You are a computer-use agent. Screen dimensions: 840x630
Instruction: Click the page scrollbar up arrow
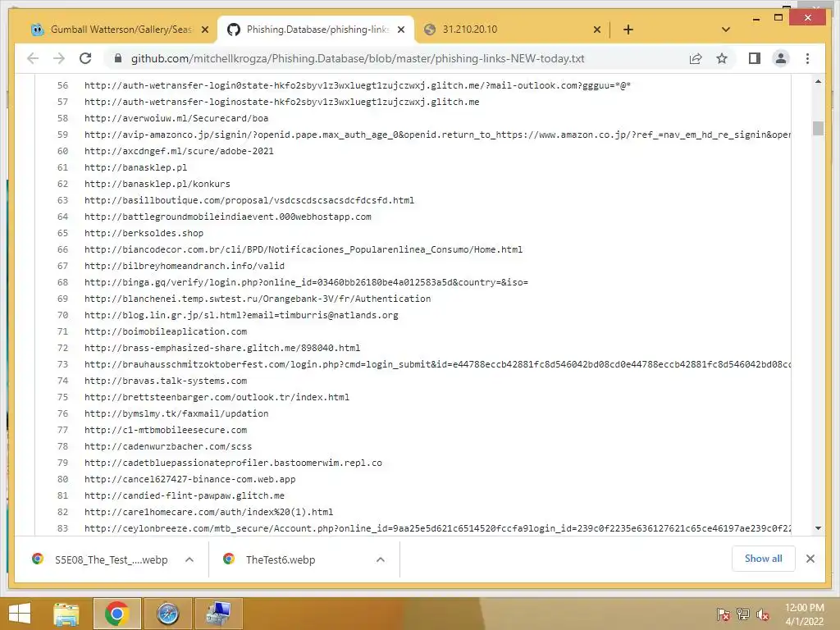coord(818,81)
